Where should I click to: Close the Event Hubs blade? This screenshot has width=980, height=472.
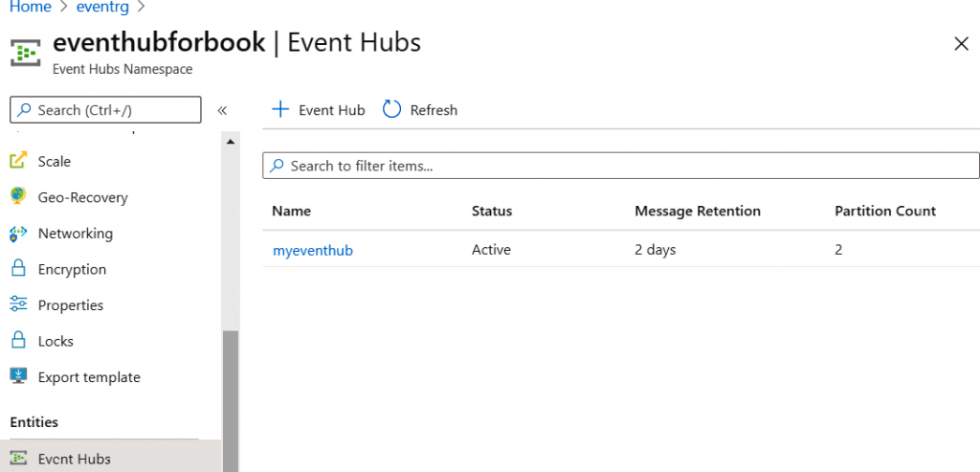(x=961, y=43)
